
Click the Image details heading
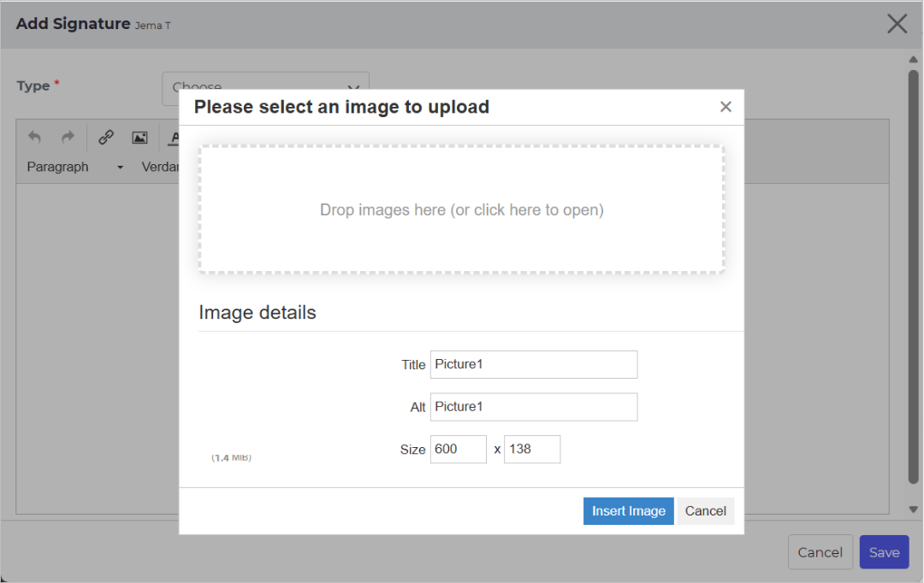click(x=258, y=313)
